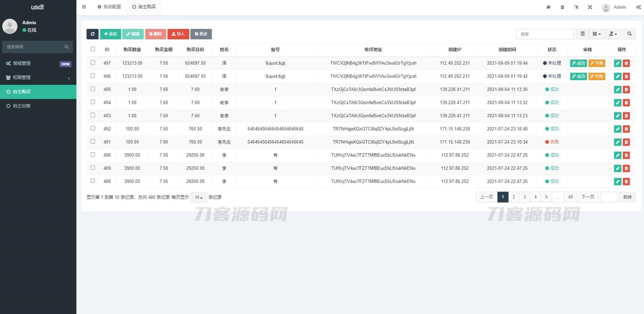Click the refresh table button
The width and height of the screenshot is (644, 314).
(x=93, y=34)
